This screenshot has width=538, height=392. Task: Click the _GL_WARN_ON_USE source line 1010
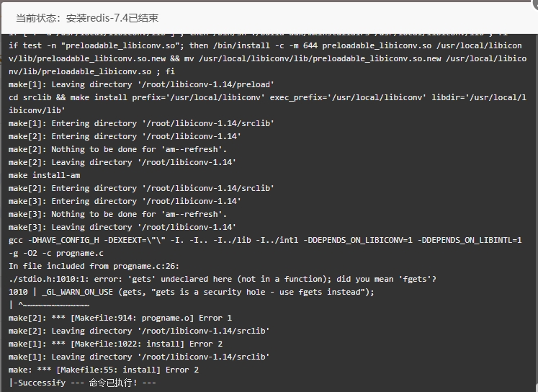tap(191, 292)
